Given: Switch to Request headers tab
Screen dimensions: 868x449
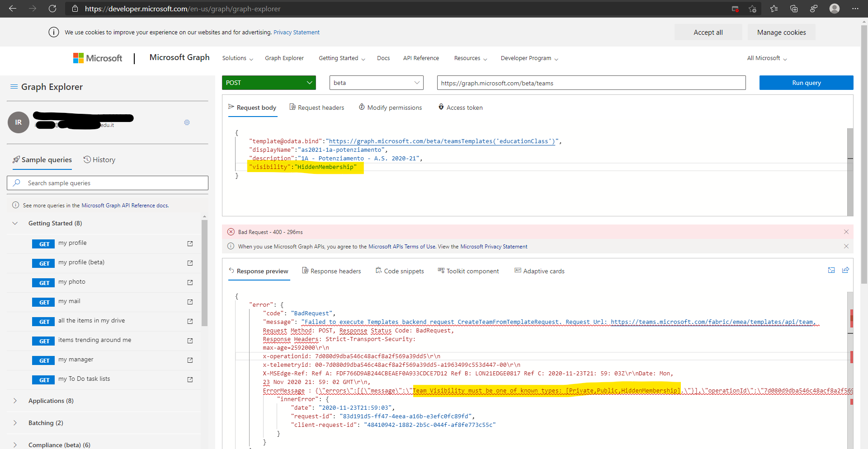Looking at the screenshot, I should tap(316, 108).
